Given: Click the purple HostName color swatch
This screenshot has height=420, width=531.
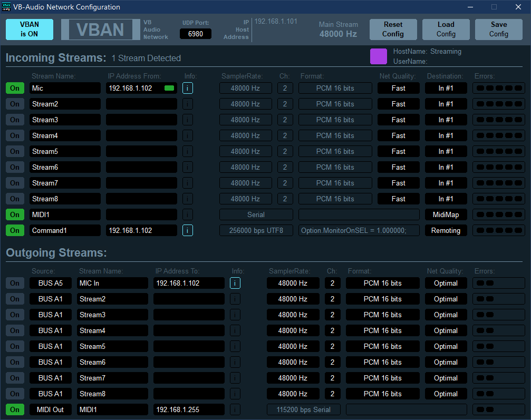Looking at the screenshot, I should pos(378,55).
